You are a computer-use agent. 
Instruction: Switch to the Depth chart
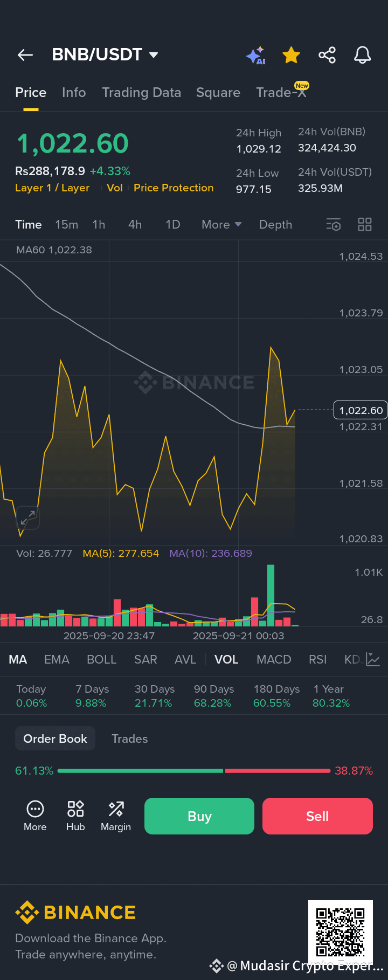(276, 224)
